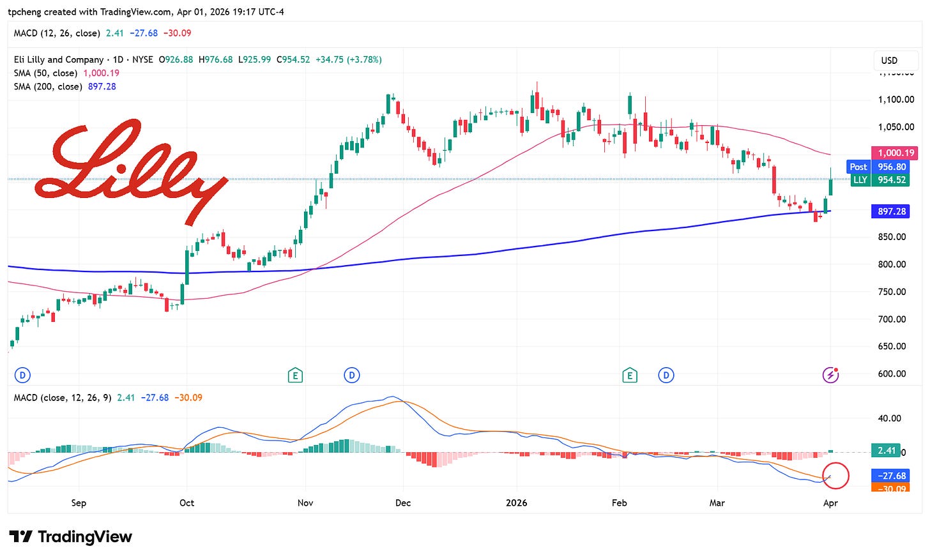Click the Mar label on time axis
Screen dimensions: 930x560
[717, 503]
